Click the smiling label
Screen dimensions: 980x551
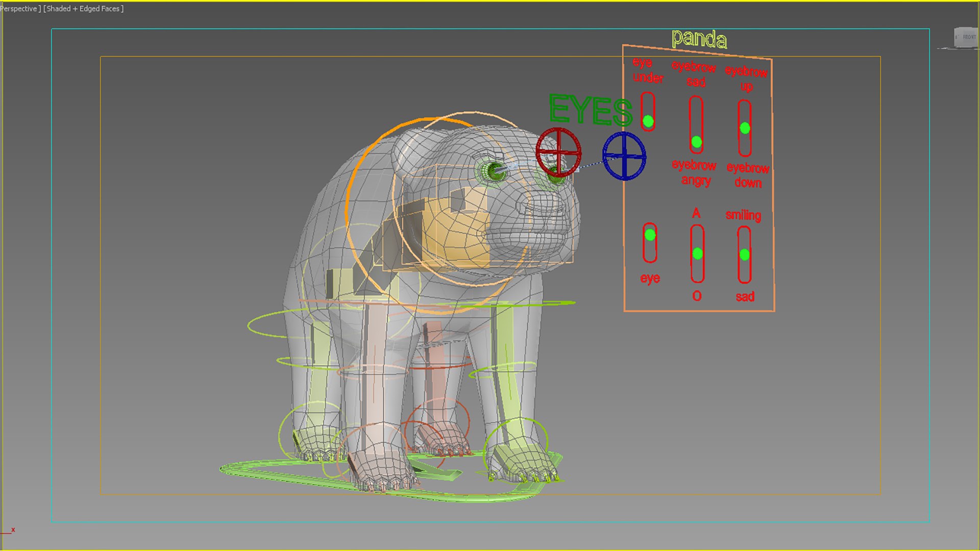[744, 215]
